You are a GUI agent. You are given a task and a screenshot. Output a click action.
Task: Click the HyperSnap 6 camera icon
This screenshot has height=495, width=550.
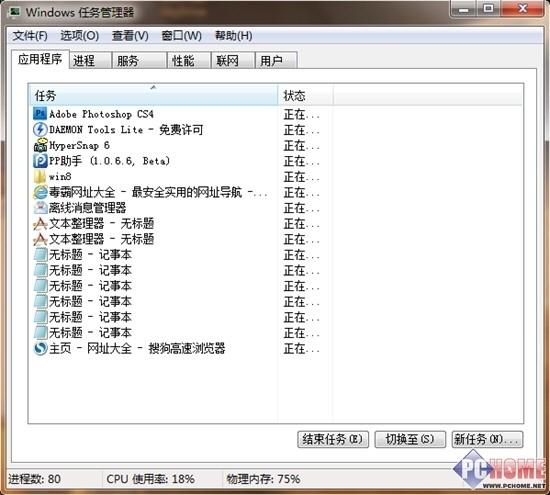[40, 145]
